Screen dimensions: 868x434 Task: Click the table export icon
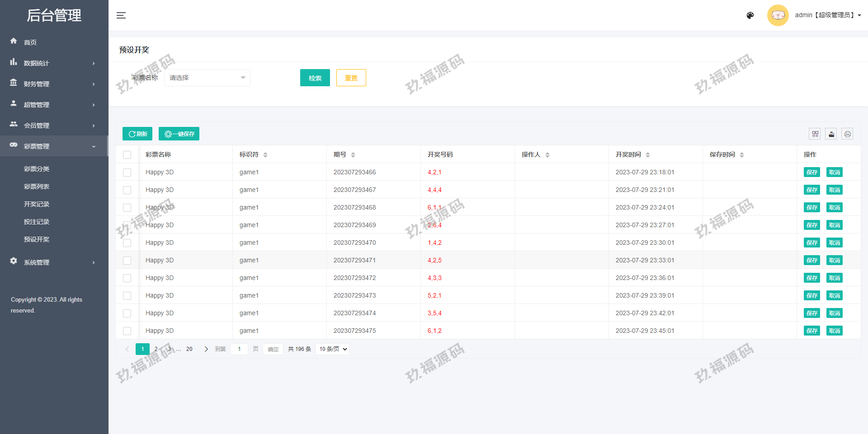tap(831, 134)
